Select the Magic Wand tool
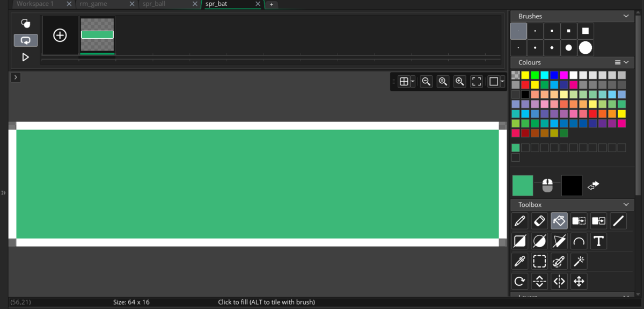 pyautogui.click(x=579, y=261)
